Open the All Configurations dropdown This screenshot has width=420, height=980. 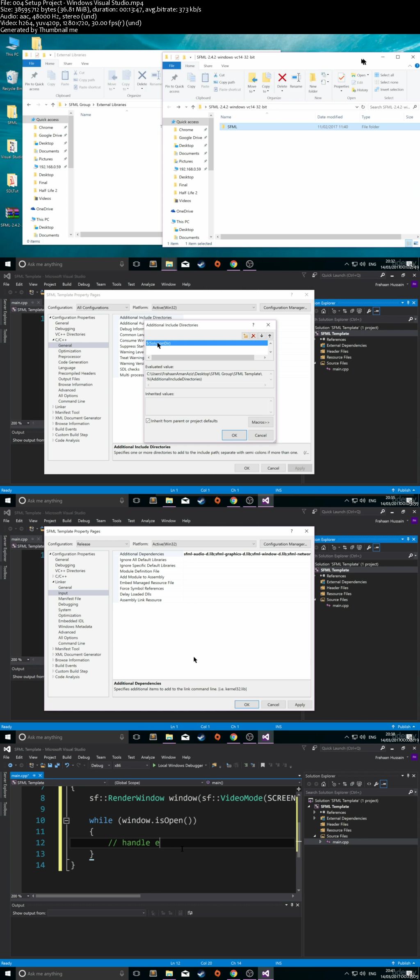(103, 308)
